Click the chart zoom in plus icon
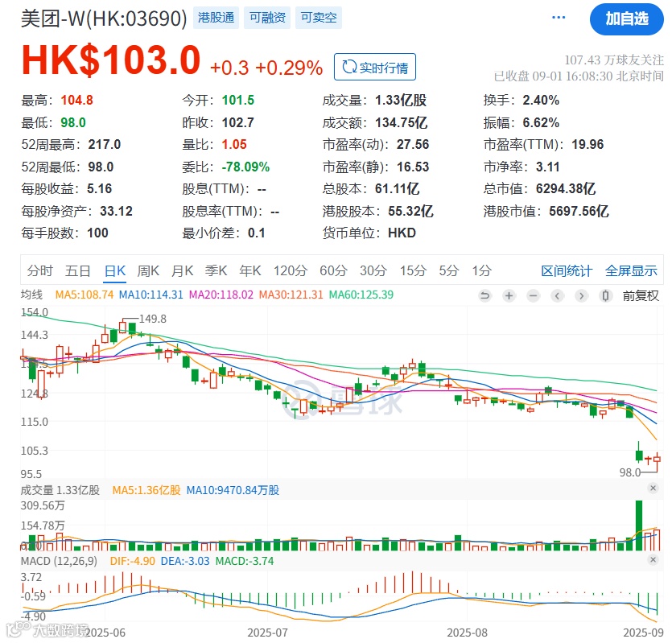Image resolution: width=672 pixels, height=643 pixels. coord(509,295)
